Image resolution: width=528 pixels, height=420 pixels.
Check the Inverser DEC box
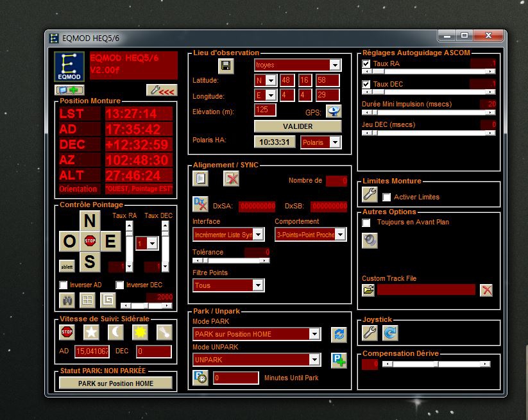[x=119, y=285]
